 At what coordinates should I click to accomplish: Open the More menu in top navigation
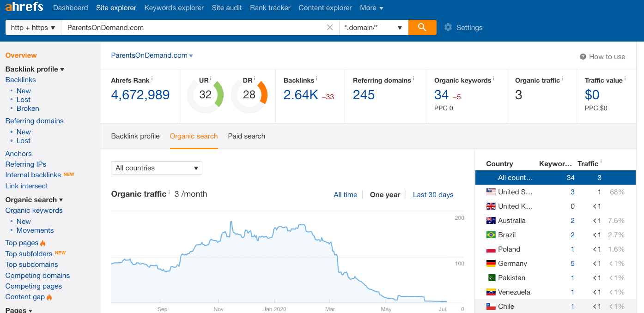click(371, 8)
